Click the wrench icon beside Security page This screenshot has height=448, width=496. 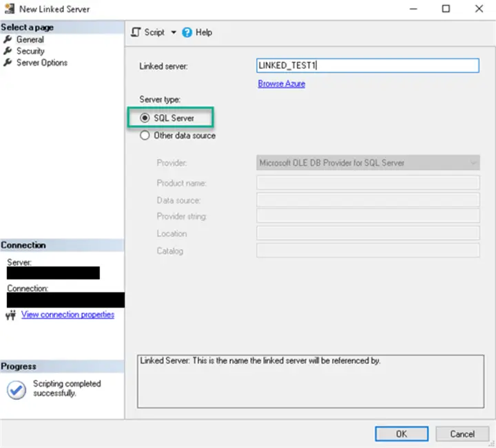click(8, 51)
